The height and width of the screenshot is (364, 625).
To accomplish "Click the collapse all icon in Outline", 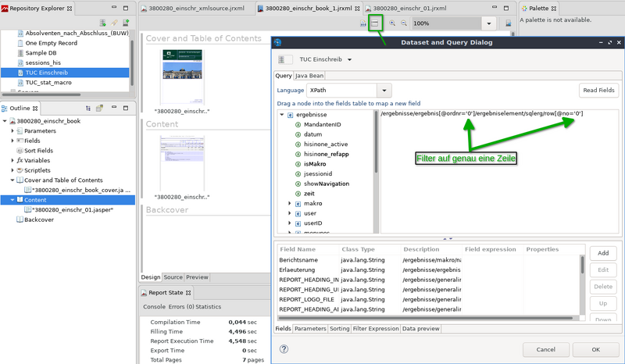I will click(x=88, y=108).
